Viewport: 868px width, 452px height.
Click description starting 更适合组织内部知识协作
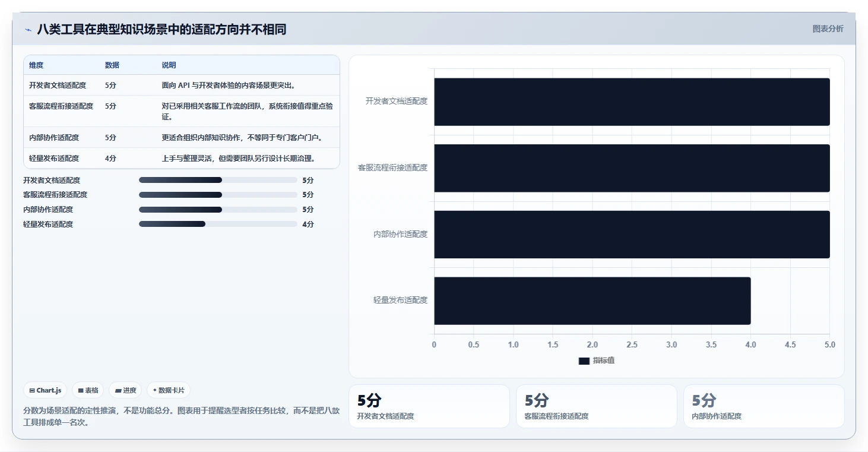pos(242,138)
